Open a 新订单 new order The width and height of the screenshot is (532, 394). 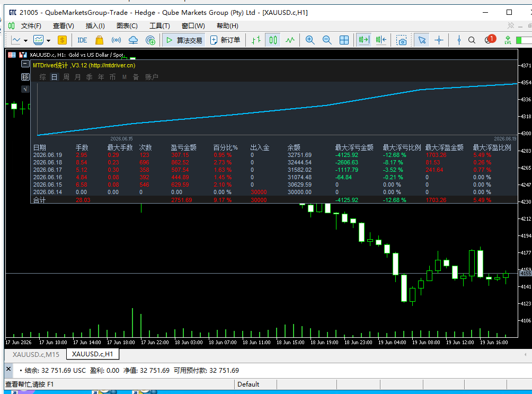tap(225, 40)
